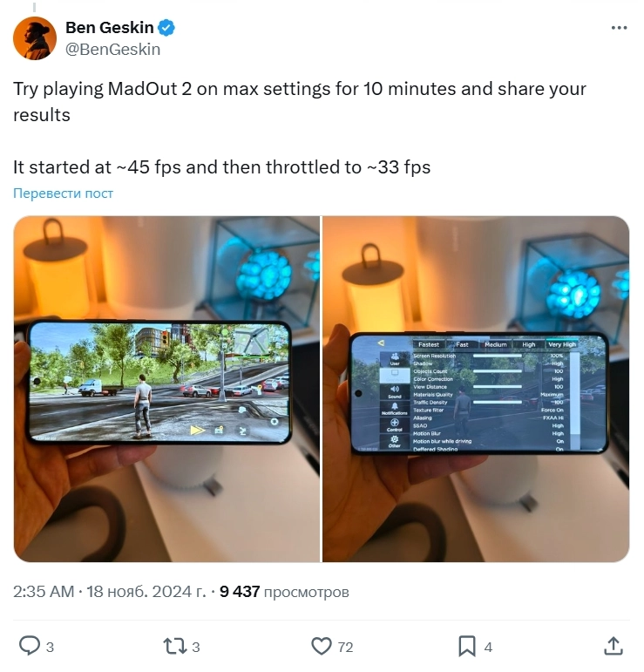Viewport: 644px width, 672px height.
Task: Select the Fastest preset tab in photo
Action: [x=429, y=344]
